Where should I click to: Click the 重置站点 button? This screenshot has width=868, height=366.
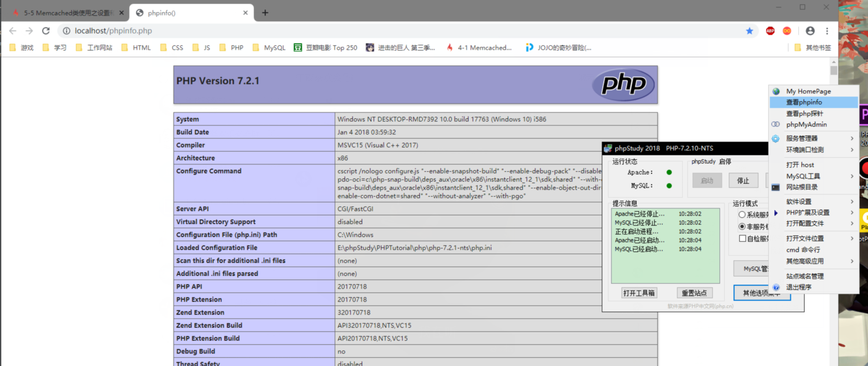point(694,293)
